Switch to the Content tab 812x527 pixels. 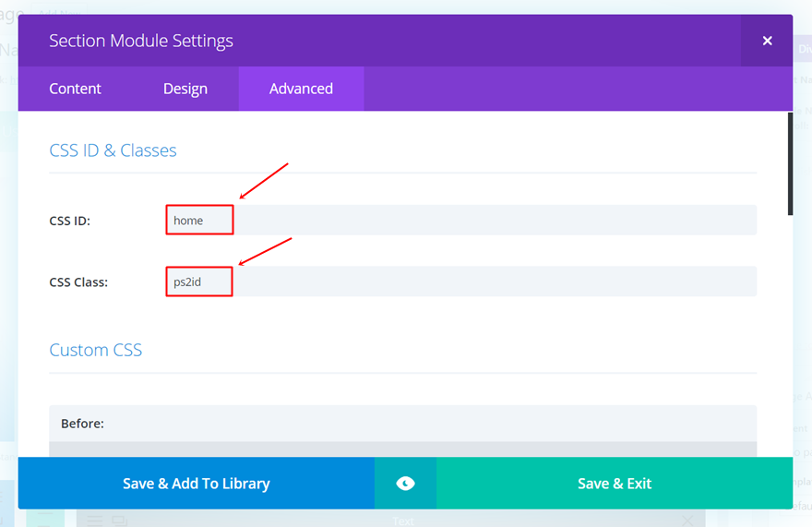point(76,89)
